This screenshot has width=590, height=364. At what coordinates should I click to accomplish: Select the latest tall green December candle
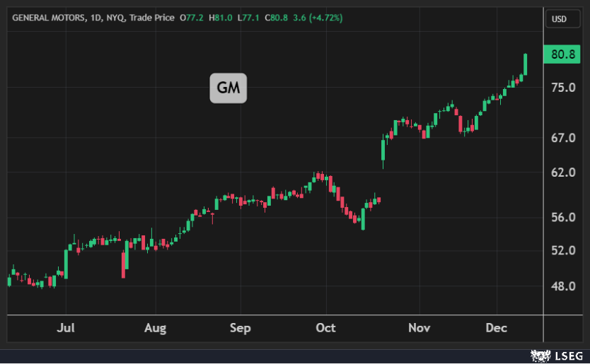tap(526, 64)
